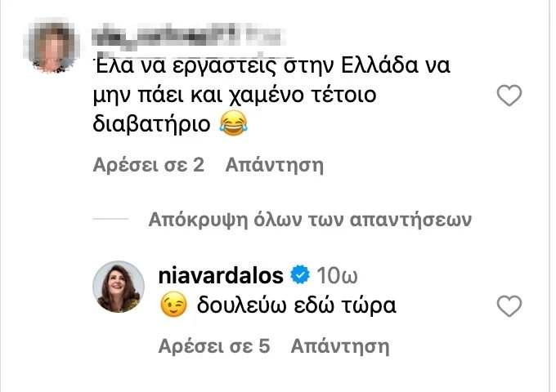This screenshot has height=392, width=556.
Task: Reply to niavardalos using Απάντηση
Action: [340, 346]
